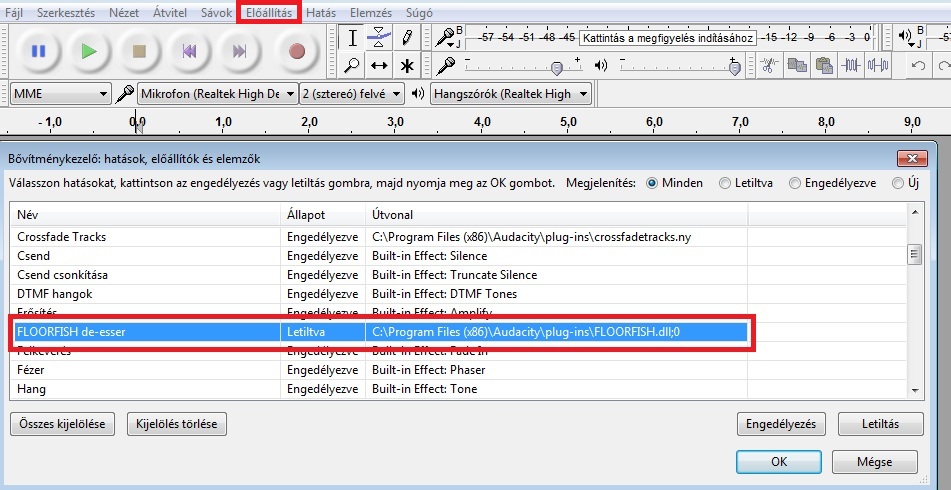Click the recording meter microphone icon
This screenshot has height=490, width=951.
point(446,38)
